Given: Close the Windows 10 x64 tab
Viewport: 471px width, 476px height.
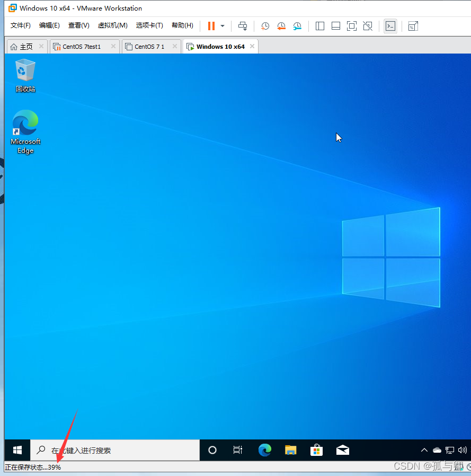Looking at the screenshot, I should coord(252,46).
